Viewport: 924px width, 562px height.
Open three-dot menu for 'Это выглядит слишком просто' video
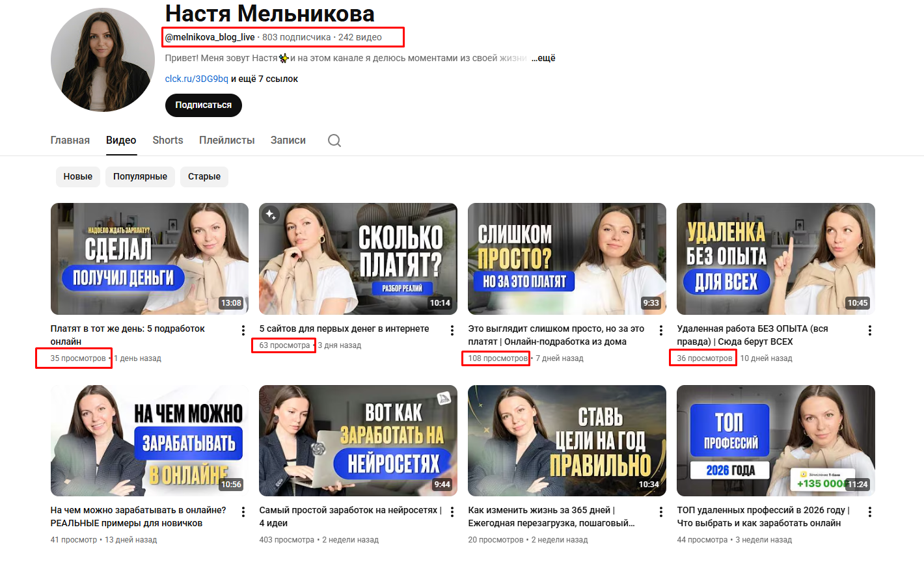(x=661, y=330)
